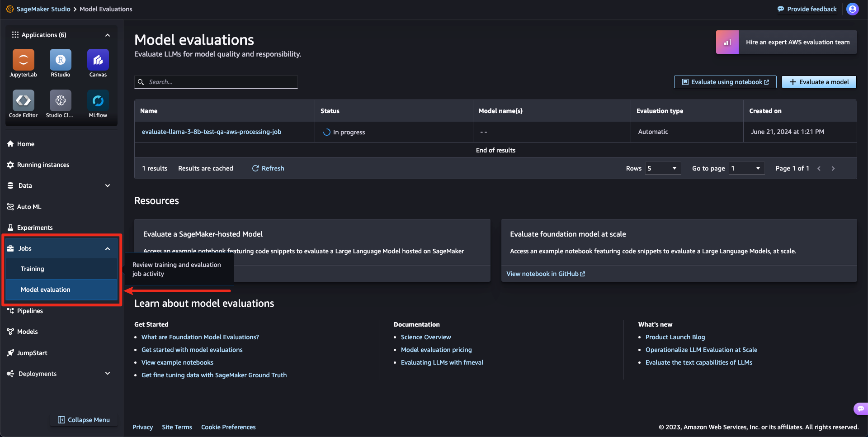868x437 pixels.
Task: Open View example notebooks link
Action: (177, 362)
